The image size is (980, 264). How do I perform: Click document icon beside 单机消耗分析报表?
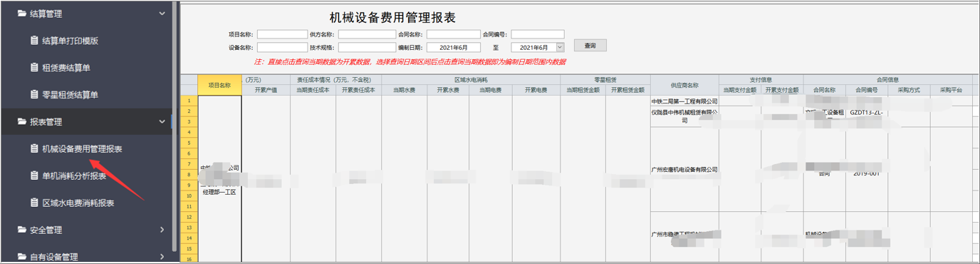tap(34, 176)
